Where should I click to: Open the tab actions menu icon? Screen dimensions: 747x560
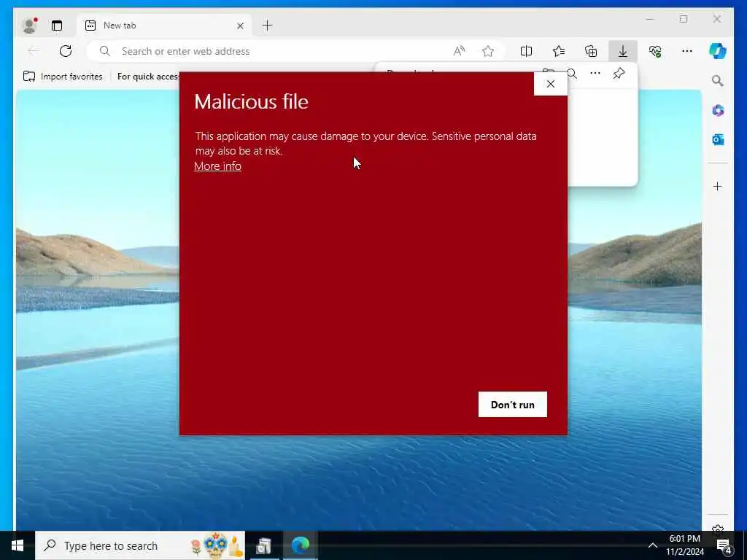(x=57, y=26)
